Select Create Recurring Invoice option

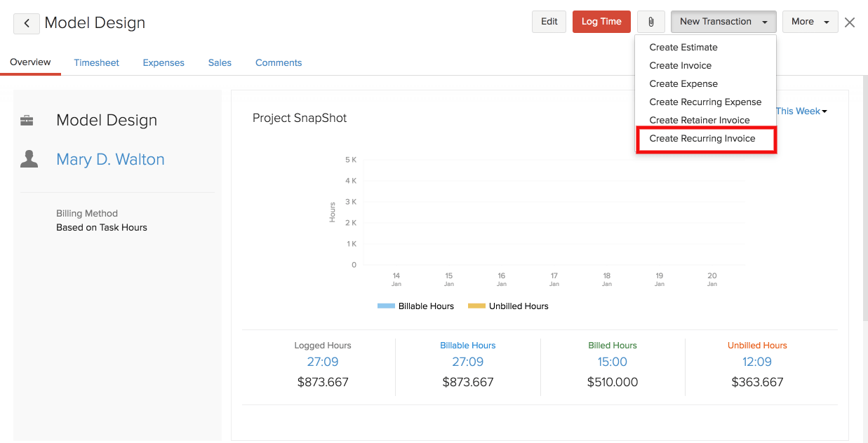pos(702,139)
